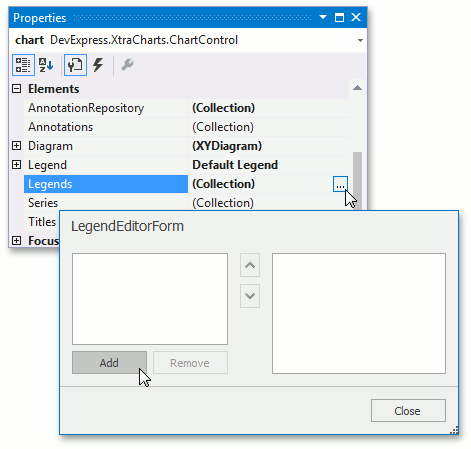Move legend down with arrow button

250,296
